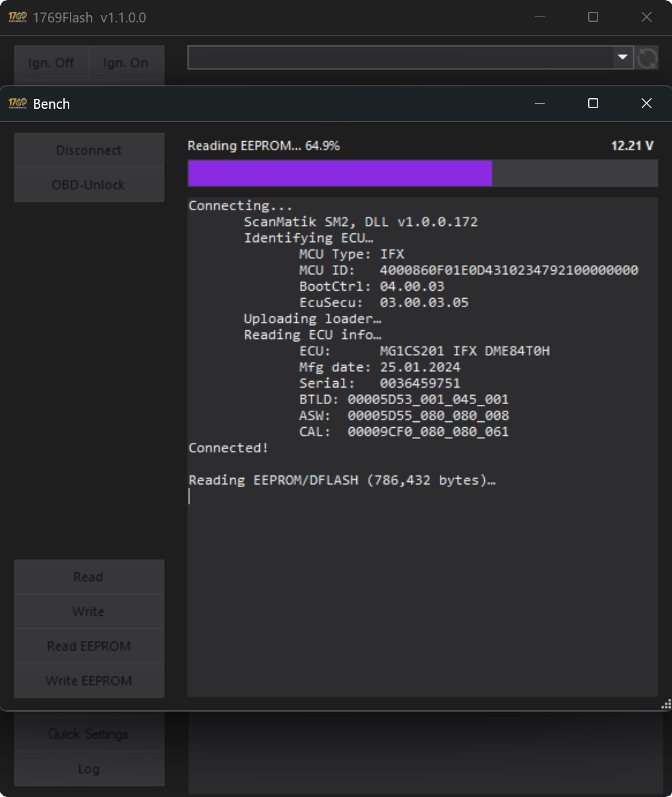Click the refresh icon next to the dropdown
The width and height of the screenshot is (672, 797).
647,57
